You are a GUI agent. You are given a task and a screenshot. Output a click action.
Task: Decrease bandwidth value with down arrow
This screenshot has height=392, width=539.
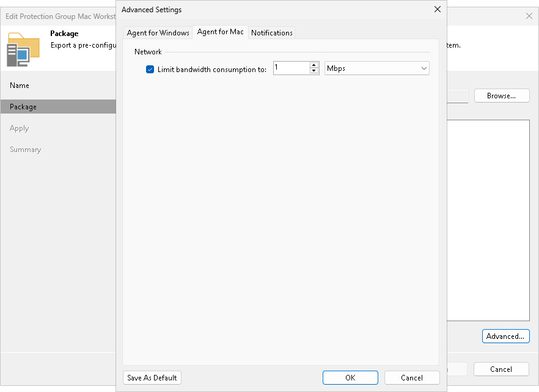(x=314, y=71)
